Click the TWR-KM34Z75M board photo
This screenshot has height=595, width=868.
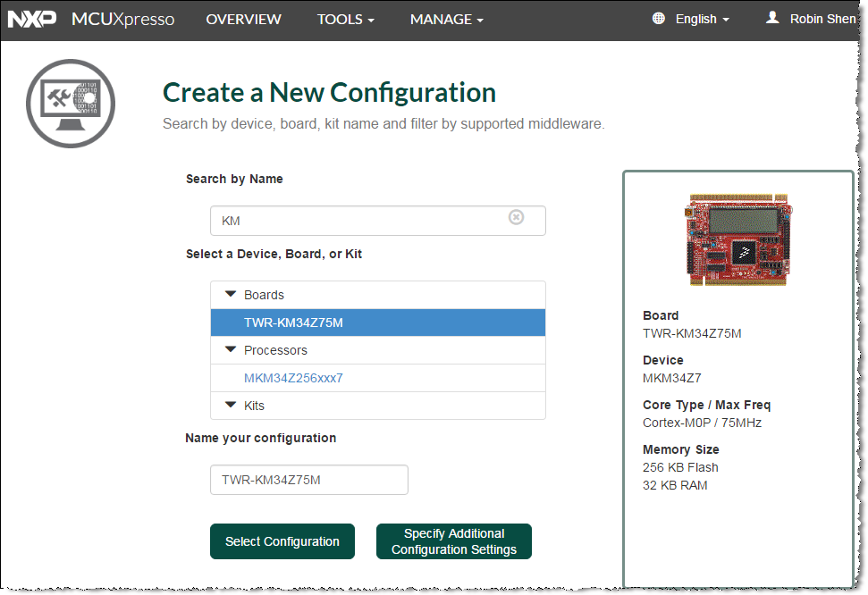tap(738, 239)
